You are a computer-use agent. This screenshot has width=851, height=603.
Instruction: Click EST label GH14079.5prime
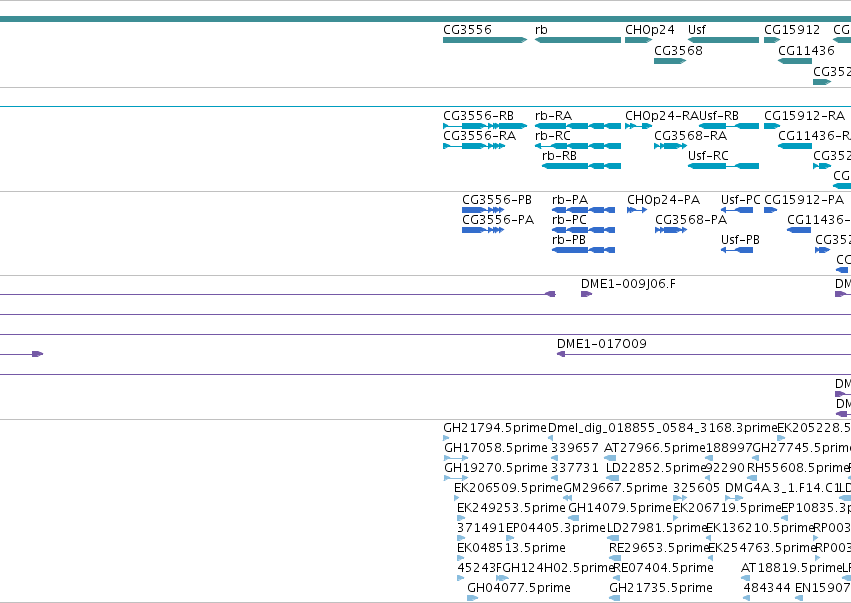(x=620, y=508)
